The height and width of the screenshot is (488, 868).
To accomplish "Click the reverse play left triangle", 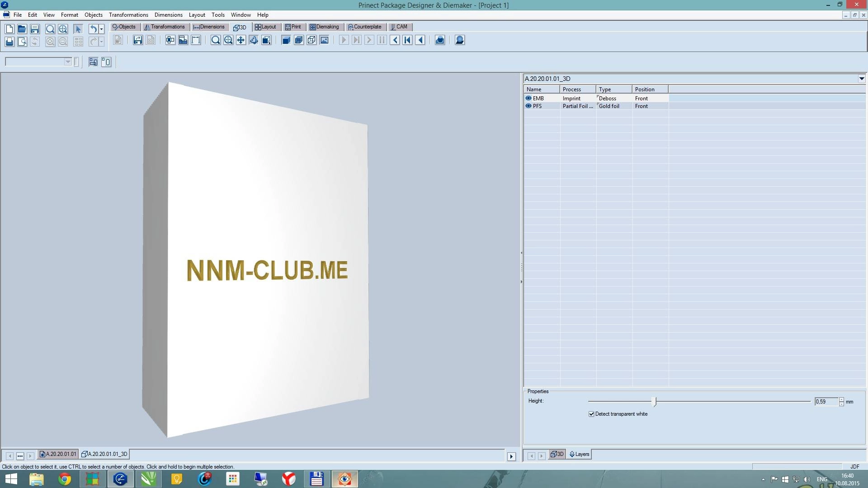I will point(420,40).
